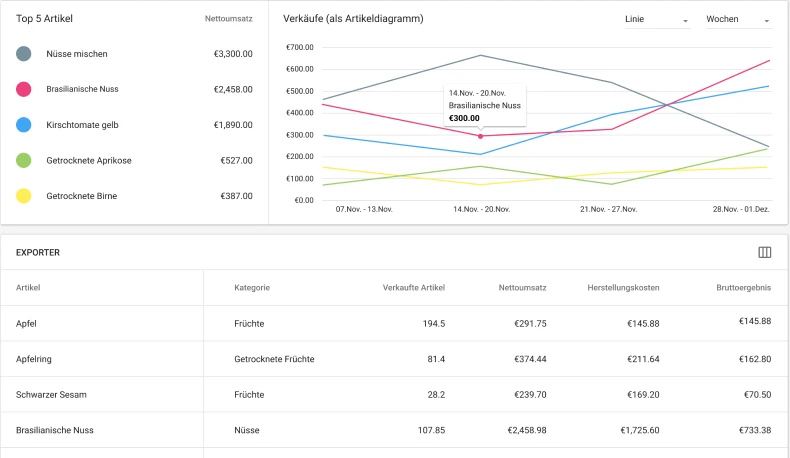Viewport: 790px width, 458px height.
Task: Click the pink Brasilianische Nuss legend circle
Action: pyautogui.click(x=24, y=89)
